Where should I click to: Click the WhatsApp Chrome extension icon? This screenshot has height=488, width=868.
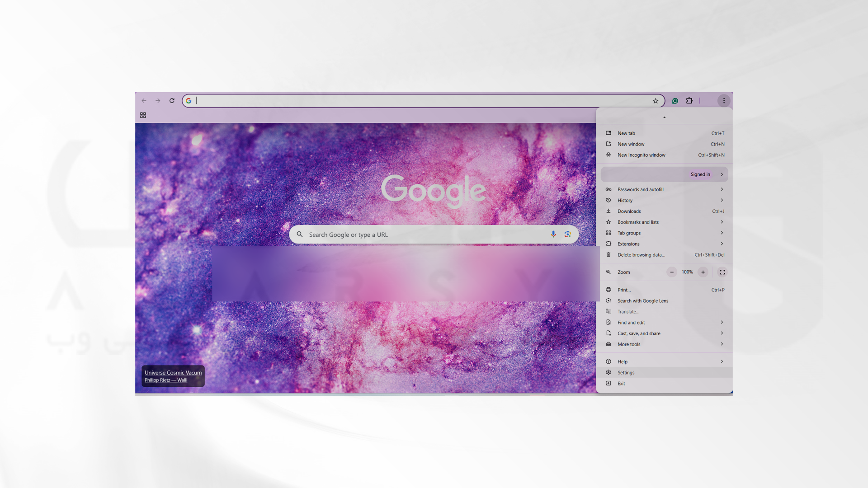(x=674, y=100)
